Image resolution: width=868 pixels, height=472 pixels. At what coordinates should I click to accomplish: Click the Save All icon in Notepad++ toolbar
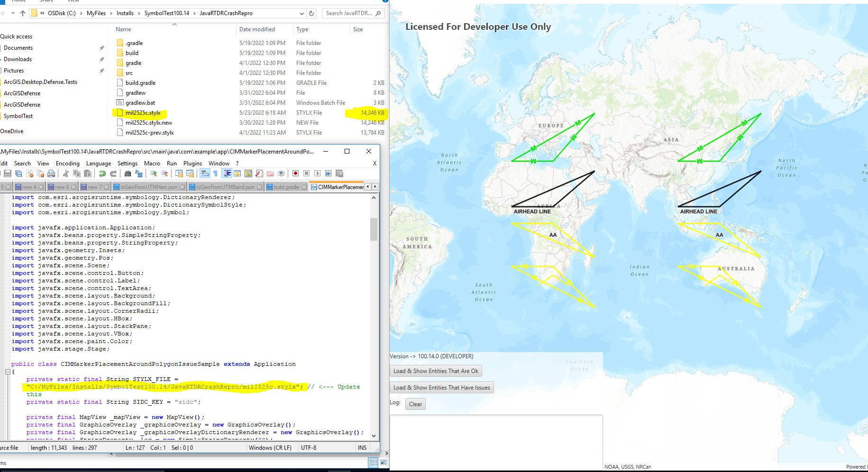click(18, 173)
